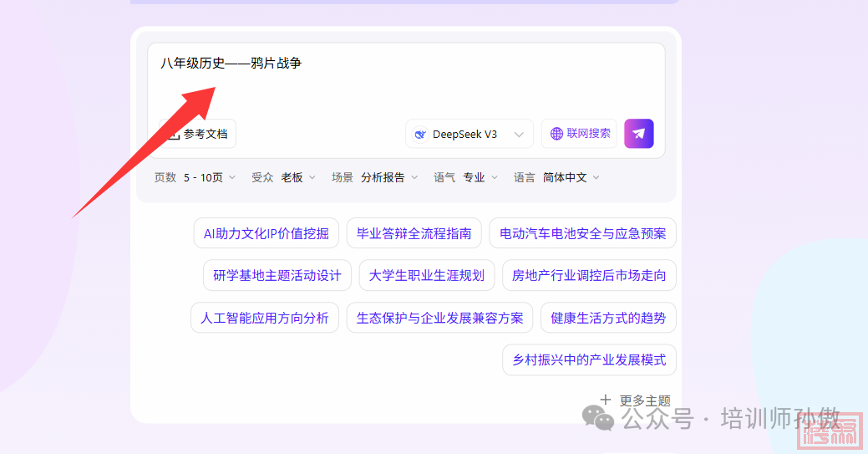The image size is (868, 454).
Task: Expand the 页数 5 - 10页 dropdown
Action: 195,177
